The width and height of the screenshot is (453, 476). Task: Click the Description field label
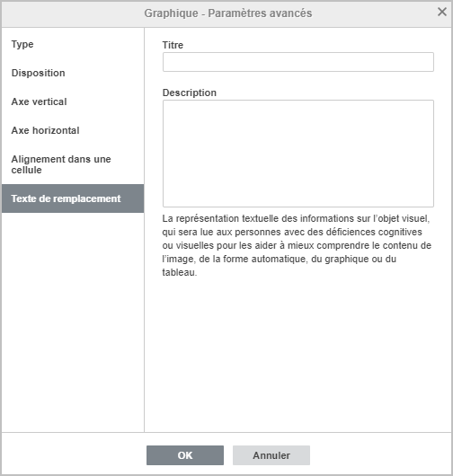tap(190, 93)
